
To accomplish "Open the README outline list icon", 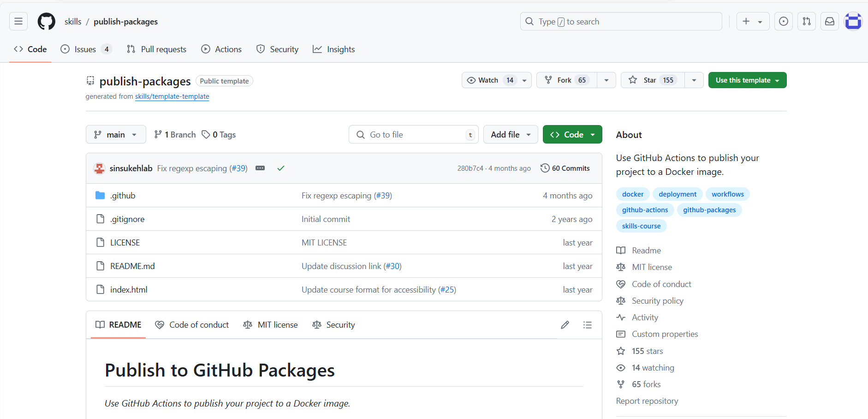I will 588,324.
